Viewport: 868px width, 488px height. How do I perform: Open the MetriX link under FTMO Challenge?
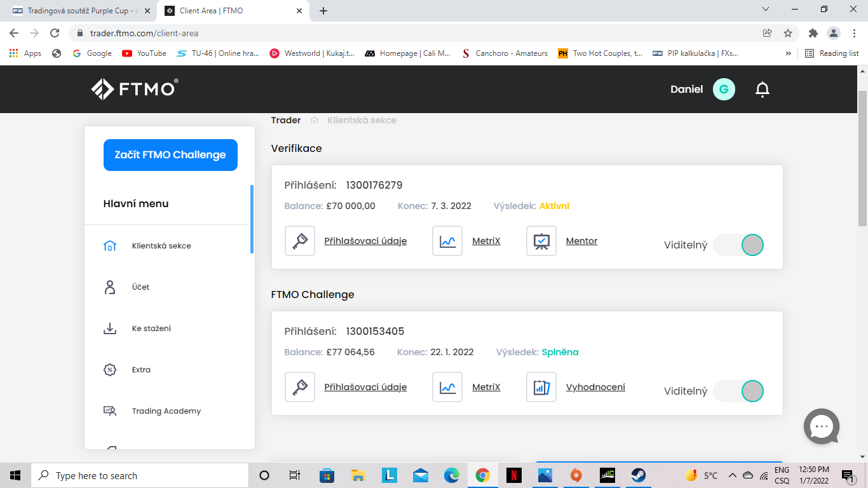click(486, 387)
